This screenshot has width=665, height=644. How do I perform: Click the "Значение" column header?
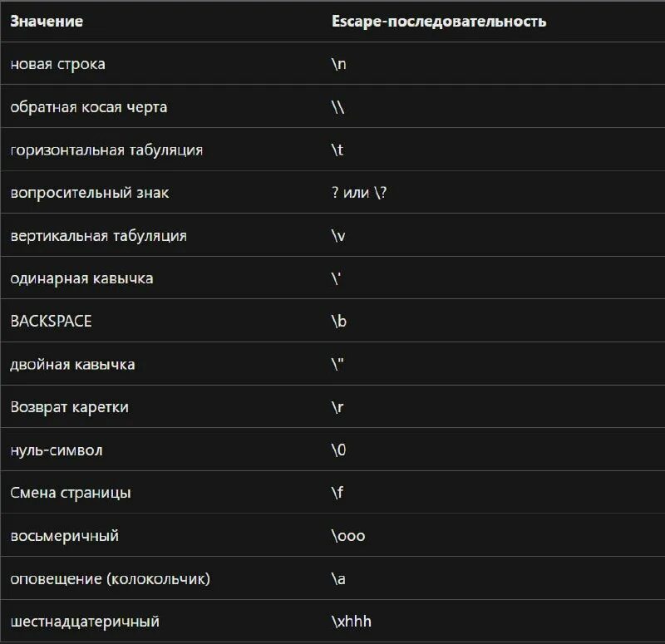pos(47,22)
